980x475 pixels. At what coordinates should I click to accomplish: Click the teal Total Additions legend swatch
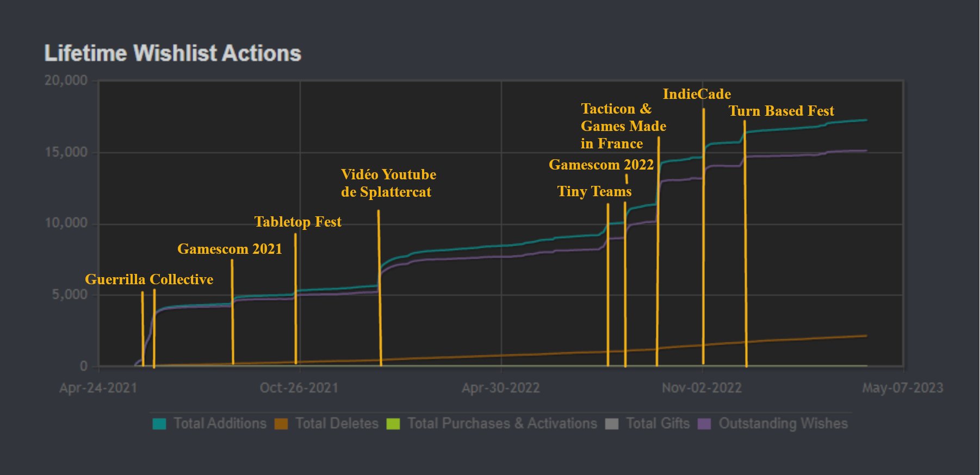coord(159,424)
